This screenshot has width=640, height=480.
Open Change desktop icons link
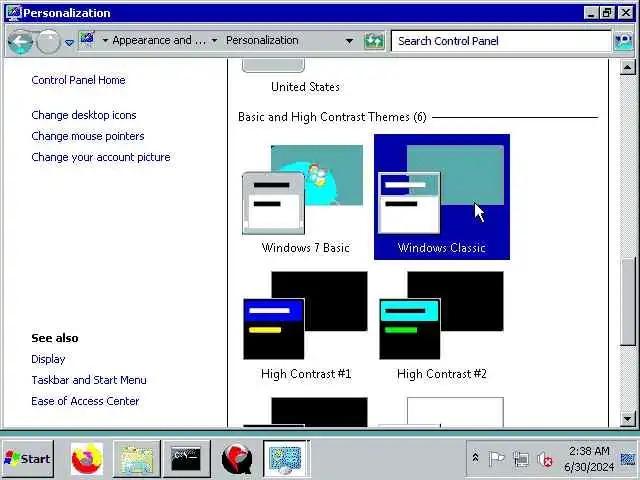click(84, 115)
